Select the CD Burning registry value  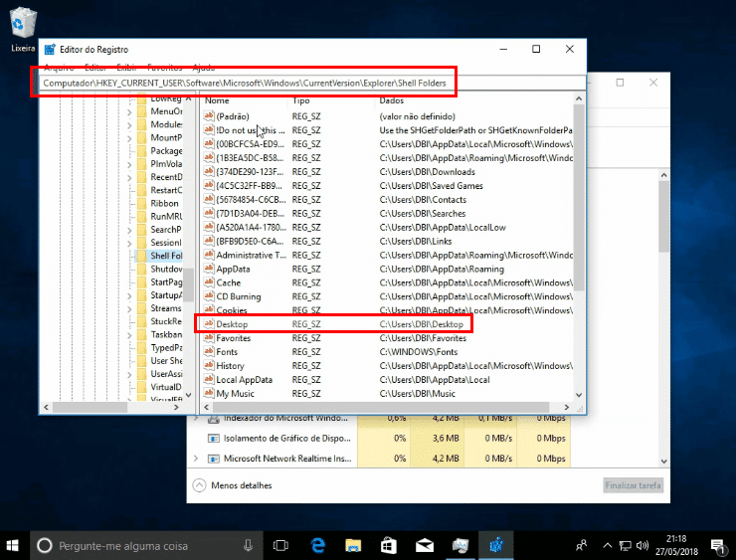(239, 296)
